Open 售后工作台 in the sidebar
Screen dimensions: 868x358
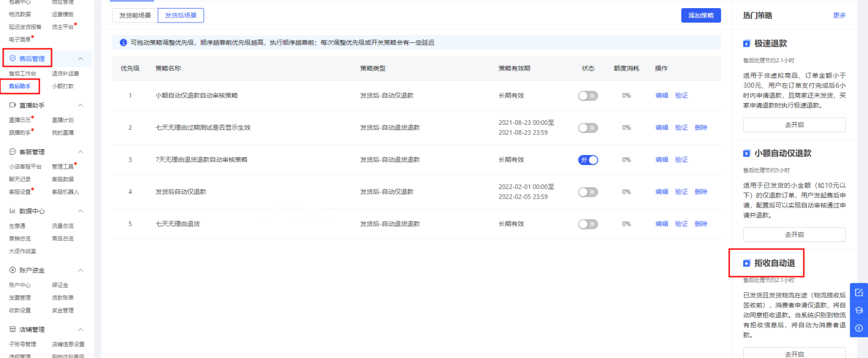[x=22, y=73]
